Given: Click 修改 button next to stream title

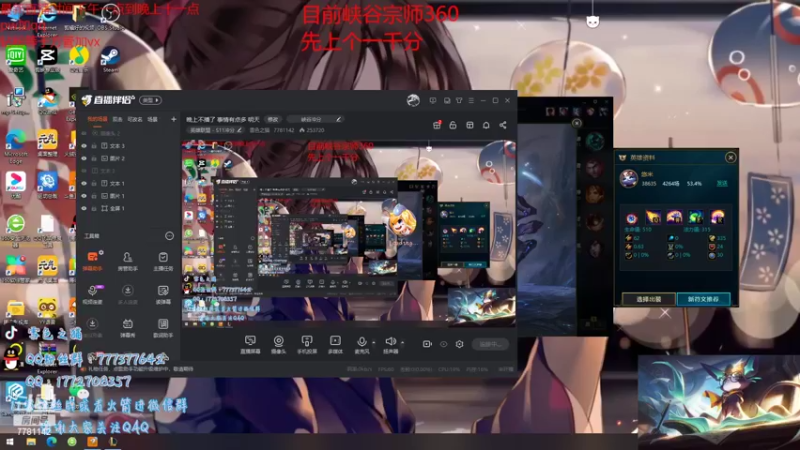Looking at the screenshot, I should pos(273,119).
